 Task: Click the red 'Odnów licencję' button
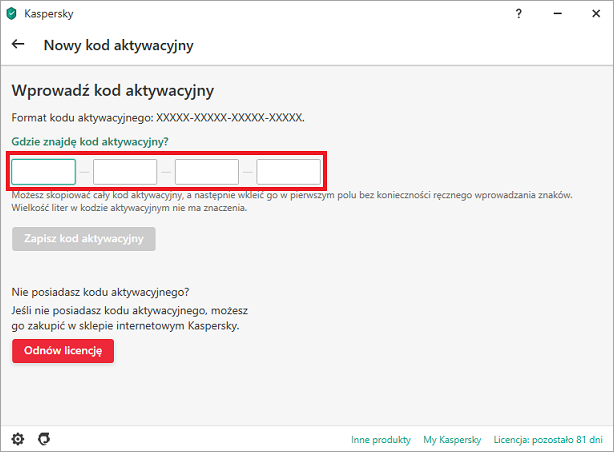(x=63, y=351)
